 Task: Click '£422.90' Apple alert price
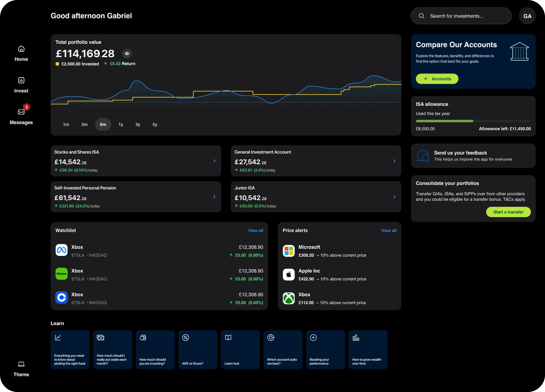tap(306, 279)
